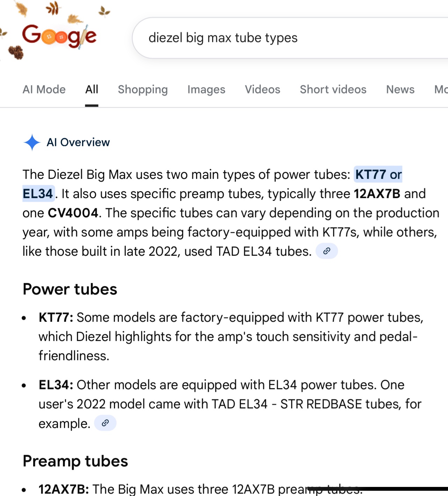Open source link icon after TAD EL34 tubes
The image size is (448, 496).
(327, 251)
